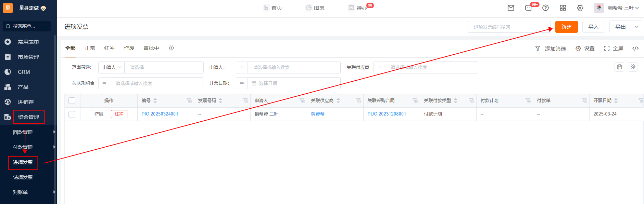The image size is (644, 204).
Task: Open the user menu next to 销帮帮 三叶
Action: pos(637,8)
